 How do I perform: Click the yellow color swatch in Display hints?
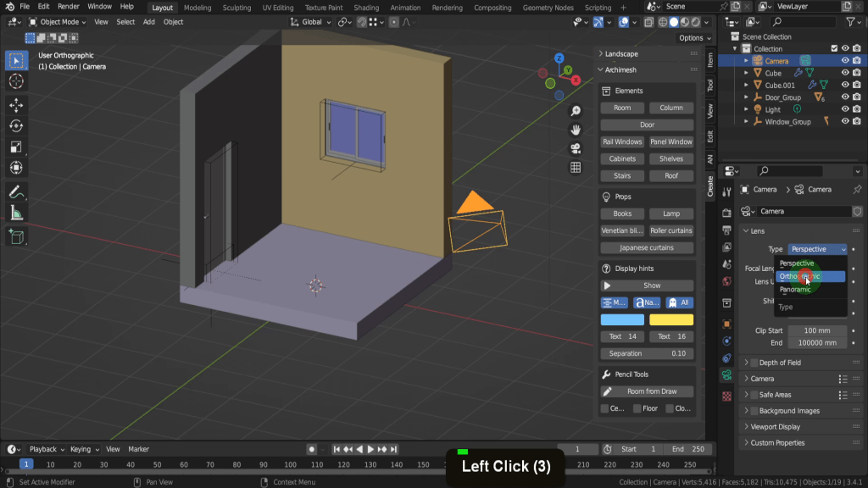tap(671, 319)
